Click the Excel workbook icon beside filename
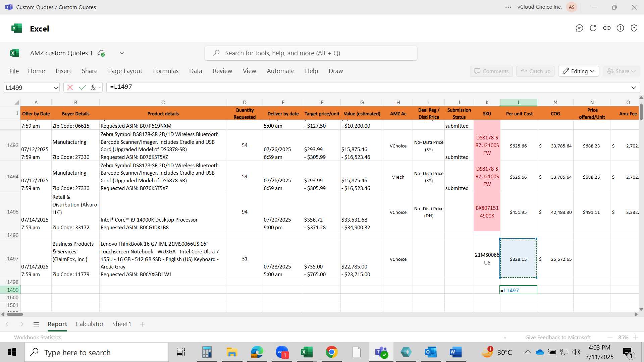This screenshot has height=362, width=644. (15, 53)
